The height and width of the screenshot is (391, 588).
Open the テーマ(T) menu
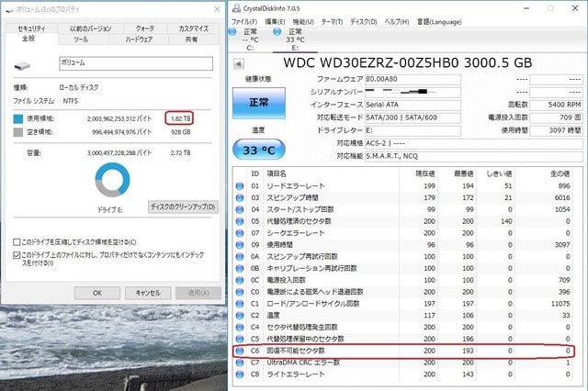332,22
